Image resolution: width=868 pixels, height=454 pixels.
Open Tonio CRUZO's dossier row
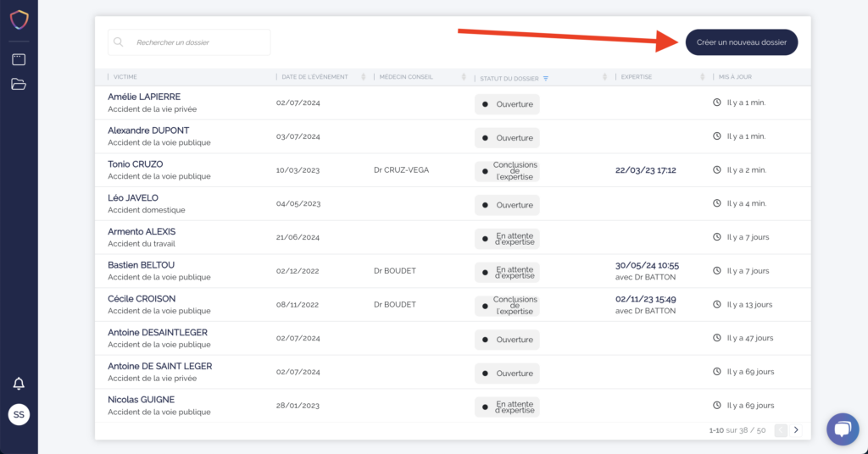coord(136,164)
